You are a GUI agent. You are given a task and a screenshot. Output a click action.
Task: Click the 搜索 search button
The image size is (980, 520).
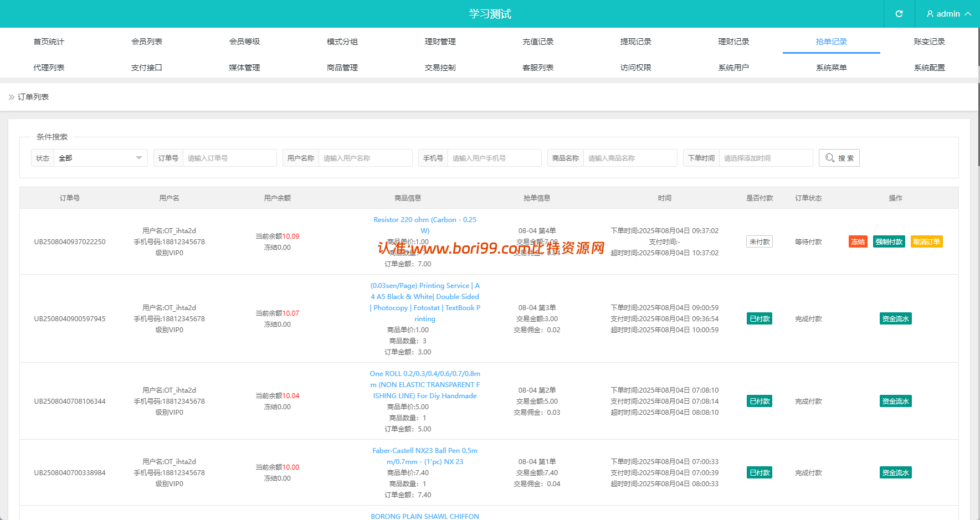click(x=839, y=158)
